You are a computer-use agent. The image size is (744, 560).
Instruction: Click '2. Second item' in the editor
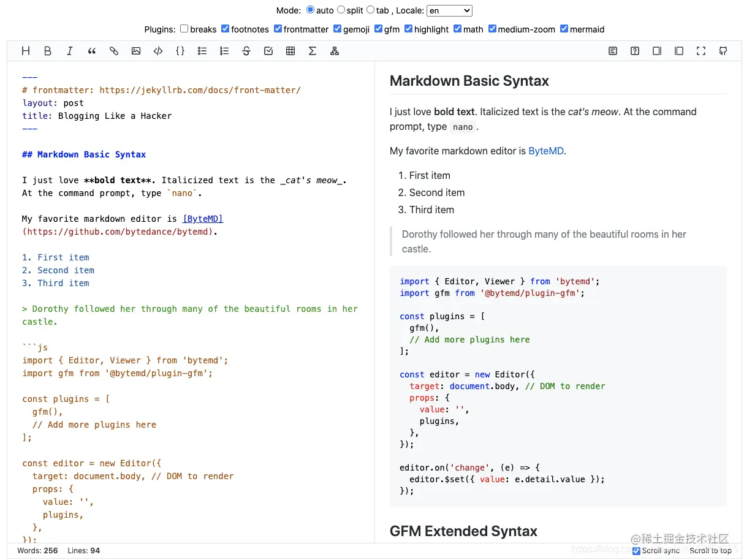(x=58, y=270)
